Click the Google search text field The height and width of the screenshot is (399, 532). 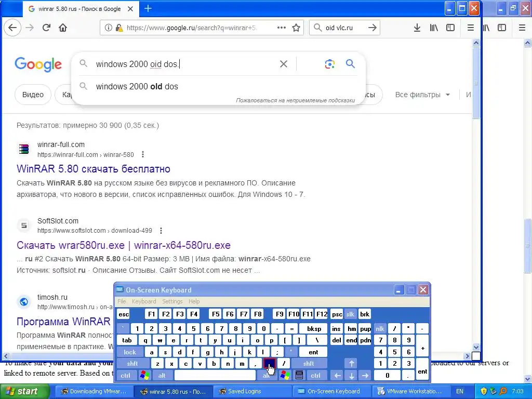coord(184,64)
